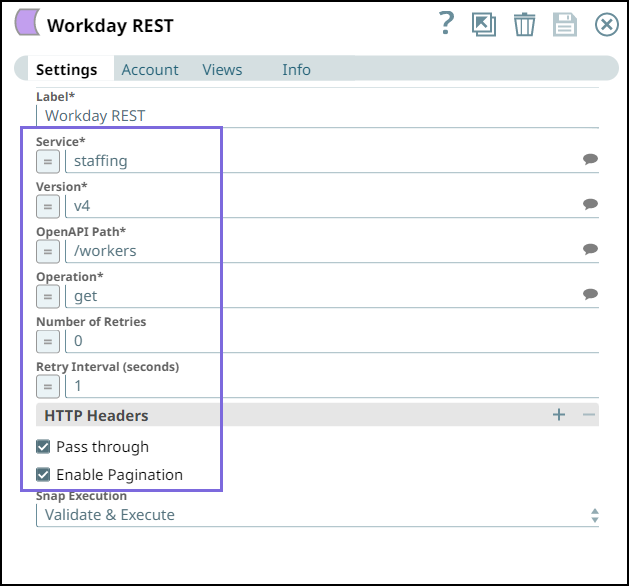The width and height of the screenshot is (629, 586).
Task: Toggle the expression button for Number of Retries
Action: click(48, 341)
